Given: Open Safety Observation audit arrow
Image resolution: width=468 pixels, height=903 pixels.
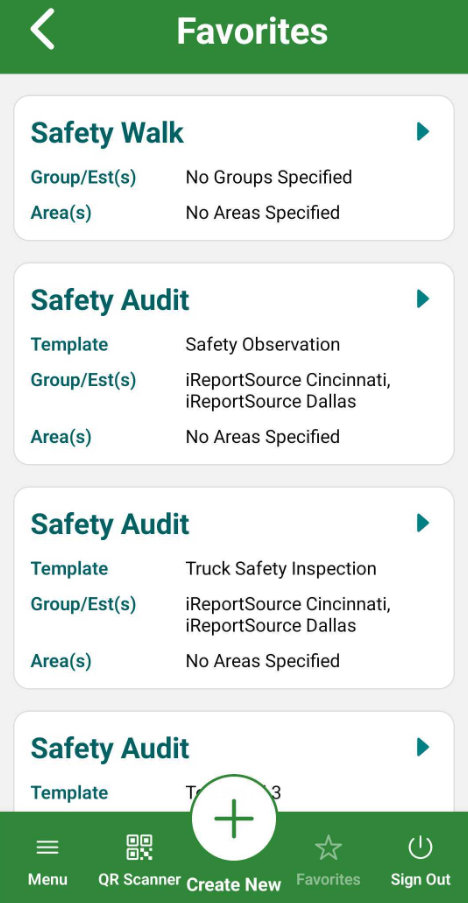Looking at the screenshot, I should 423,299.
